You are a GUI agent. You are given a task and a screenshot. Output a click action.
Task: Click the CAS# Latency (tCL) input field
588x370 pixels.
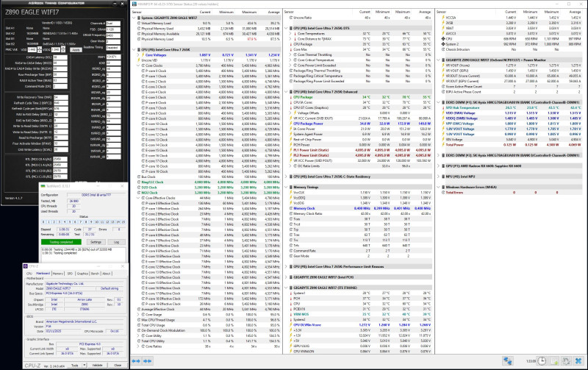(x=60, y=57)
